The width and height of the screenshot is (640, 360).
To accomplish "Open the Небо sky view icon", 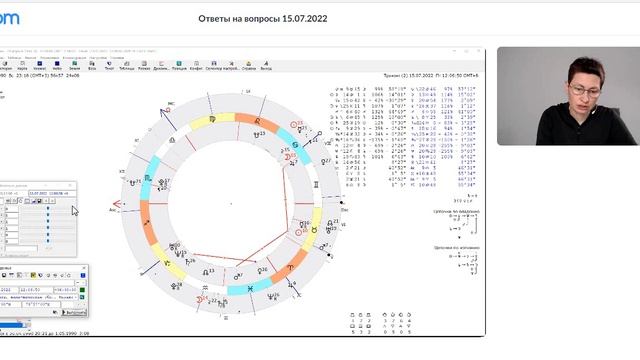I will click(57, 66).
